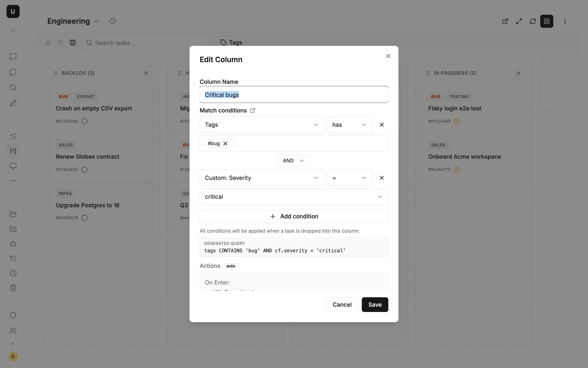Viewport: 588px width, 368px height.
Task: Remove the Tags condition row
Action: click(x=381, y=125)
